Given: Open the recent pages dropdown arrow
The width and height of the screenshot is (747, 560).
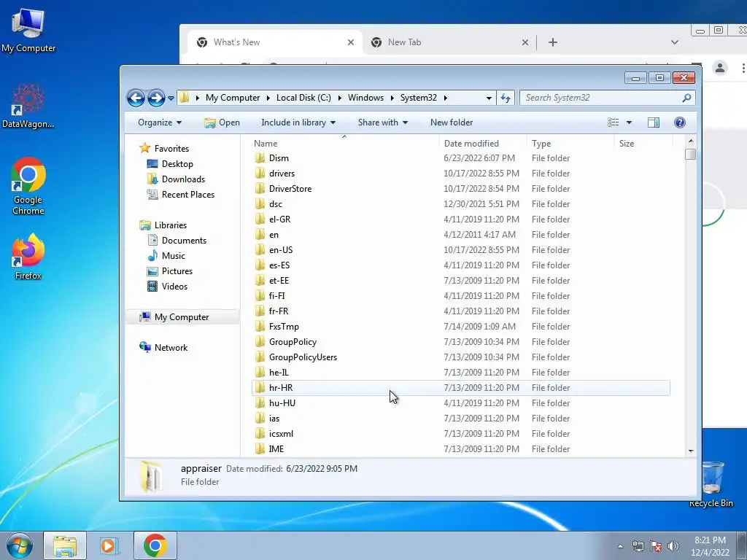Looking at the screenshot, I should pos(171,98).
